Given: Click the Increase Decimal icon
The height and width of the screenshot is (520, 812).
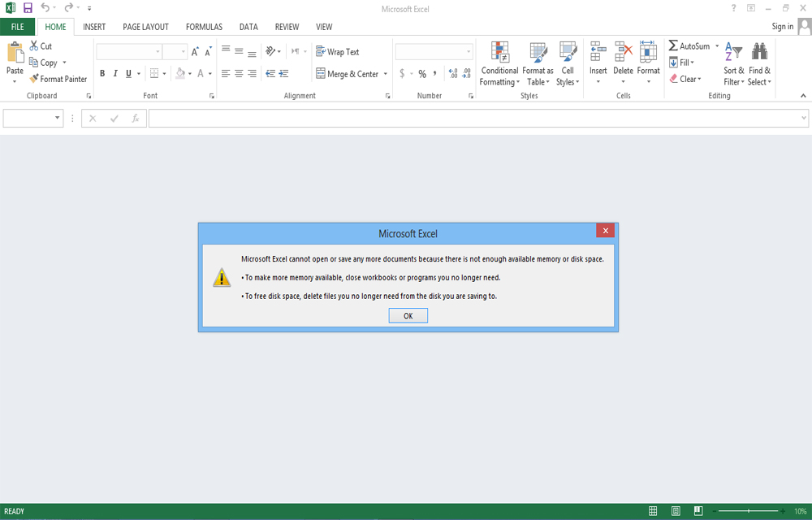Looking at the screenshot, I should [x=451, y=73].
